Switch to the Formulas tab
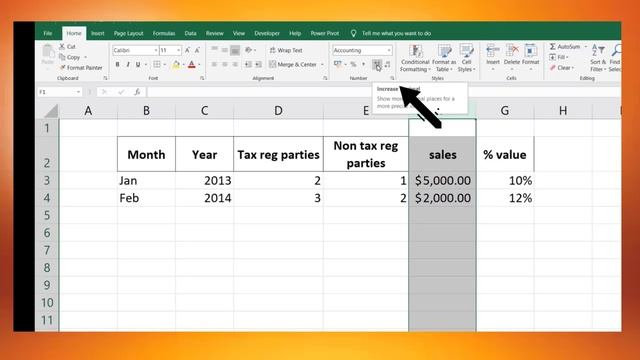Screen dimensions: 640x360 coord(164,33)
